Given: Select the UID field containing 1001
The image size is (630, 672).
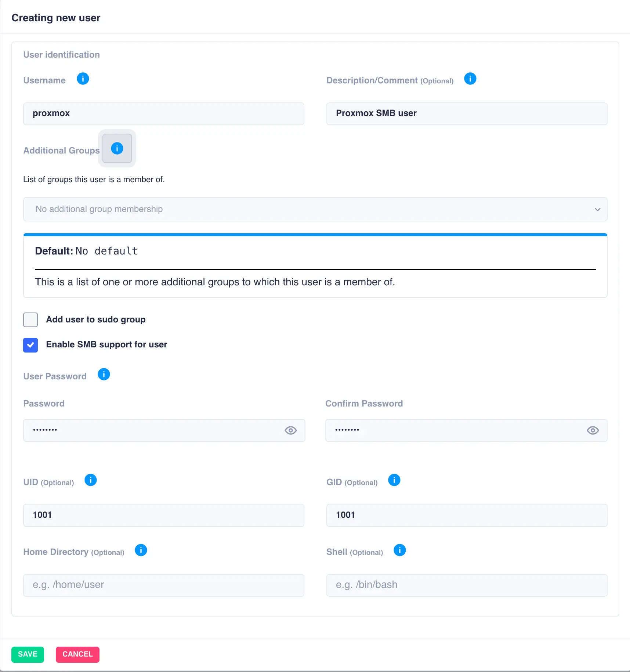Looking at the screenshot, I should coord(163,515).
